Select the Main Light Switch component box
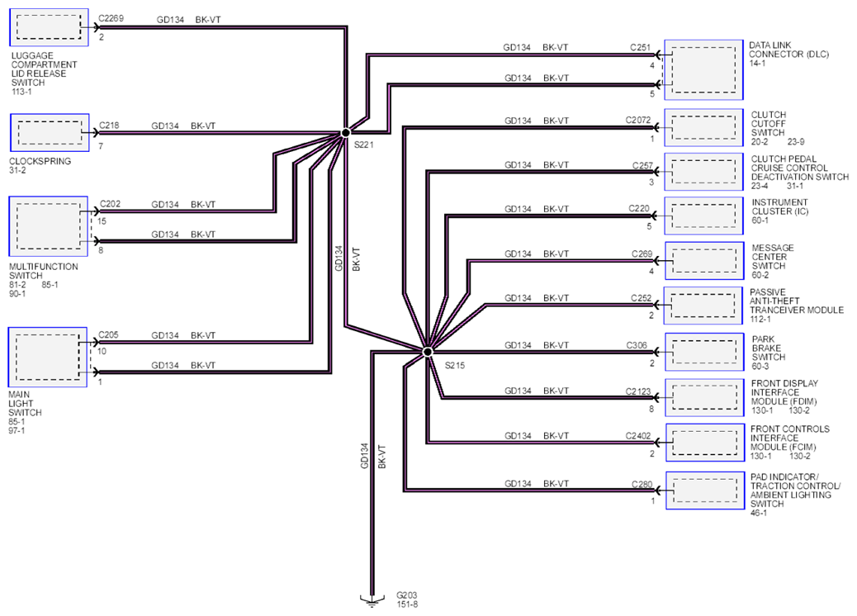This screenshot has width=857, height=616. tap(48, 358)
